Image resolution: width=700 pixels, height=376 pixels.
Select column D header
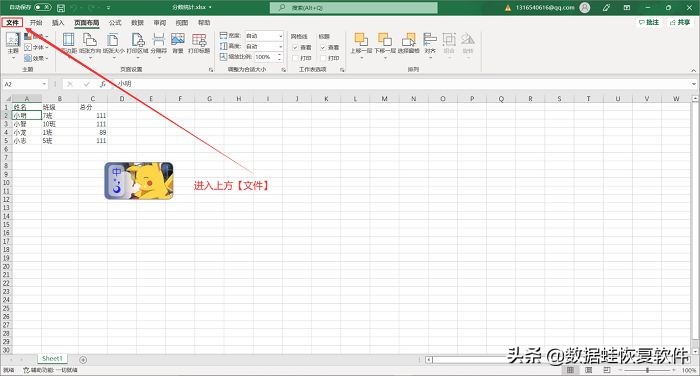tap(122, 99)
